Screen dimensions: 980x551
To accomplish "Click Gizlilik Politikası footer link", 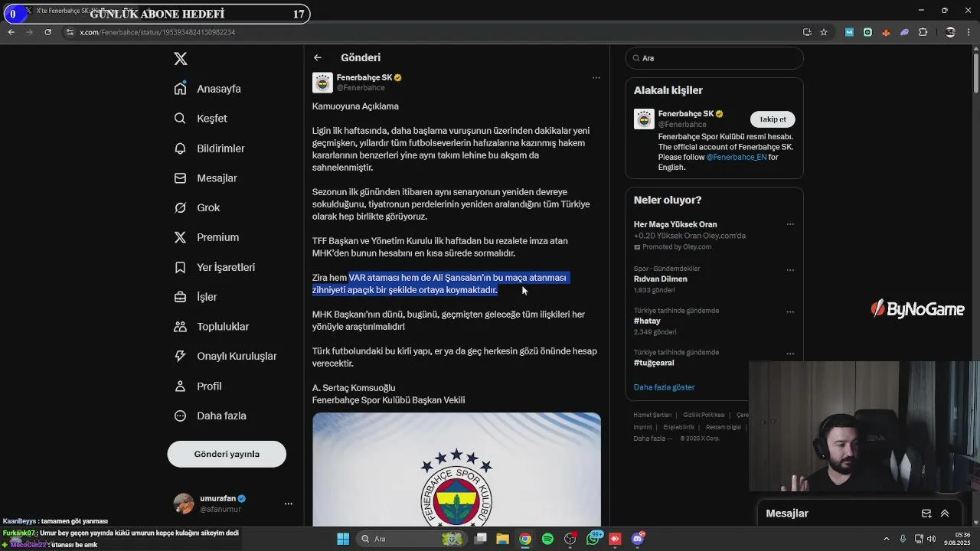I will (x=704, y=415).
